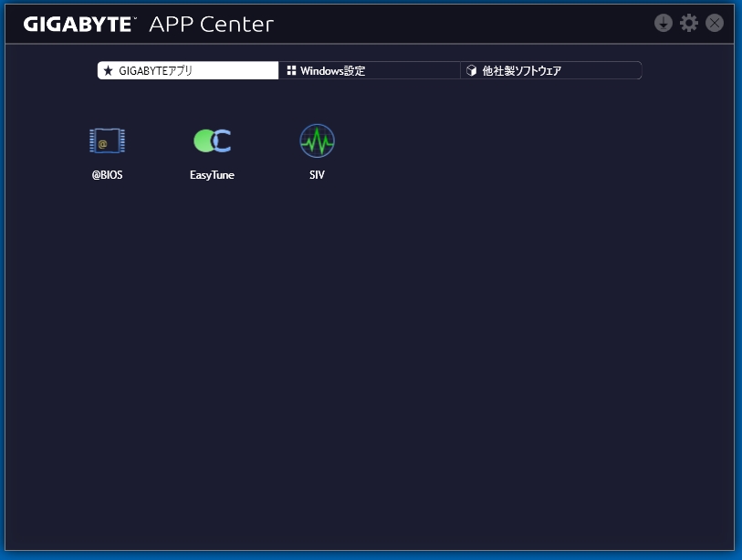Click the SIV text label

[317, 175]
